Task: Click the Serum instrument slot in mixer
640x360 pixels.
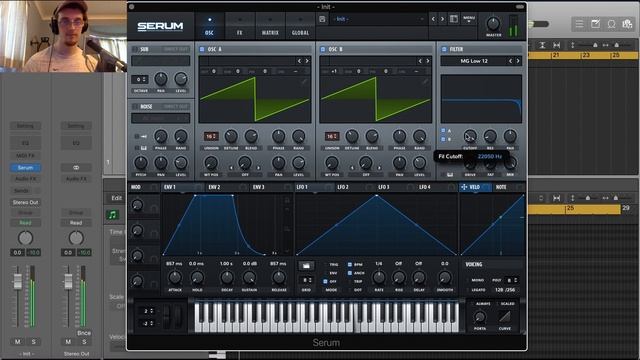Action: pos(25,168)
